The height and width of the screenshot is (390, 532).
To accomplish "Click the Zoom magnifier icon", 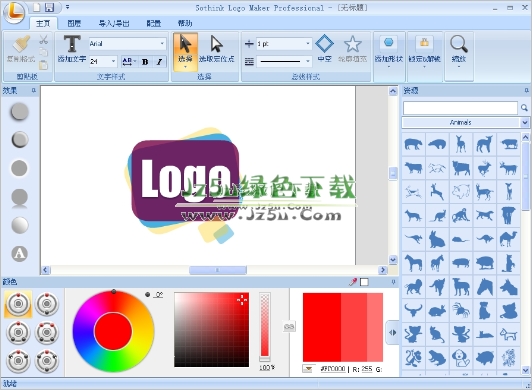I will pyautogui.click(x=459, y=44).
